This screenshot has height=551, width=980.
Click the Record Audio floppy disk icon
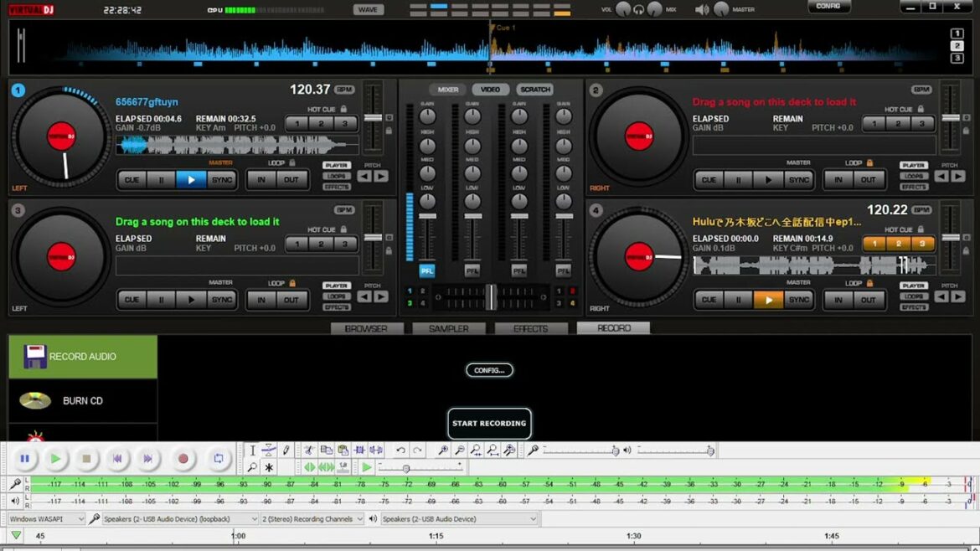pyautogui.click(x=35, y=357)
